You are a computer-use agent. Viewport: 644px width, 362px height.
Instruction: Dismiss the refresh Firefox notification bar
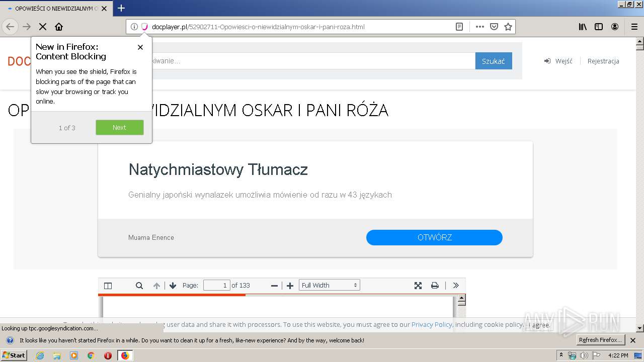[x=633, y=340]
